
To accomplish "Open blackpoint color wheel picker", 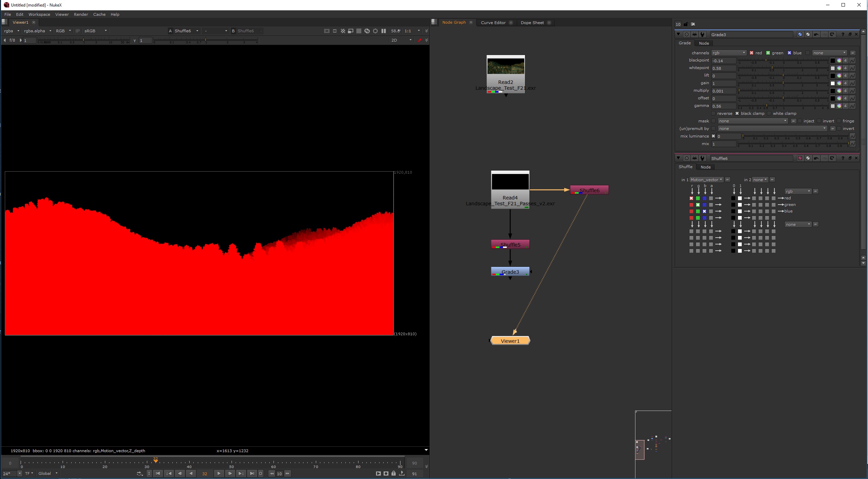I will [x=839, y=61].
